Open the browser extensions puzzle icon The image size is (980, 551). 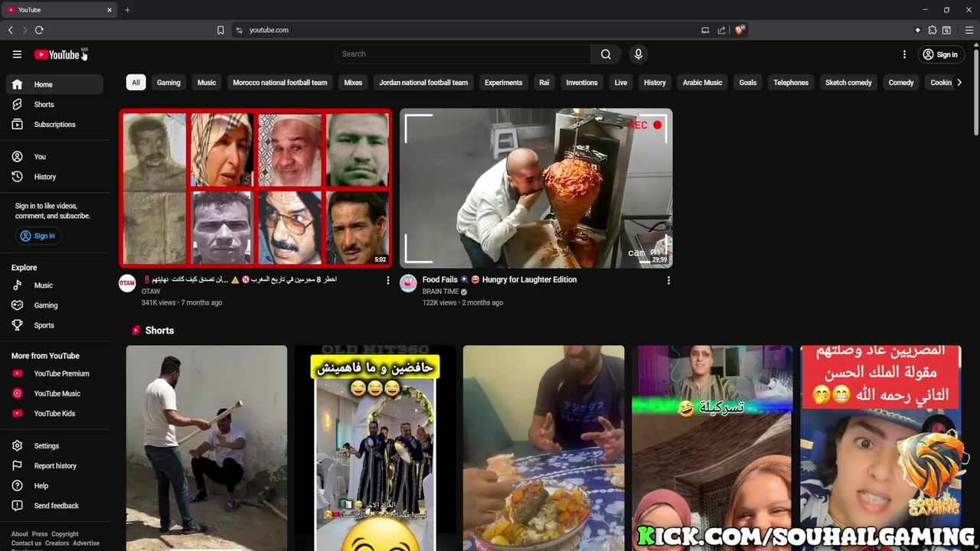tap(932, 30)
